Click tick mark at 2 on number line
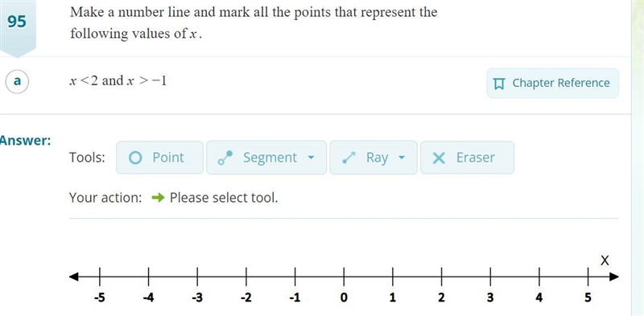 pos(441,277)
